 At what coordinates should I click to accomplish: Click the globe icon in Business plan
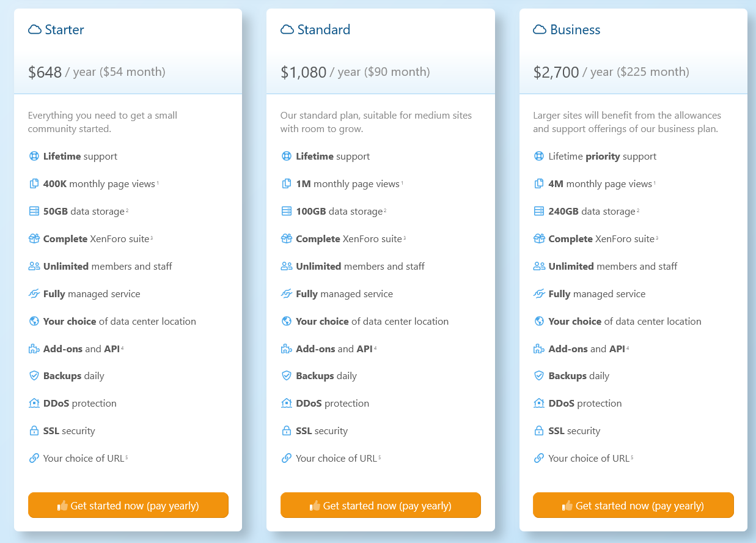539,321
